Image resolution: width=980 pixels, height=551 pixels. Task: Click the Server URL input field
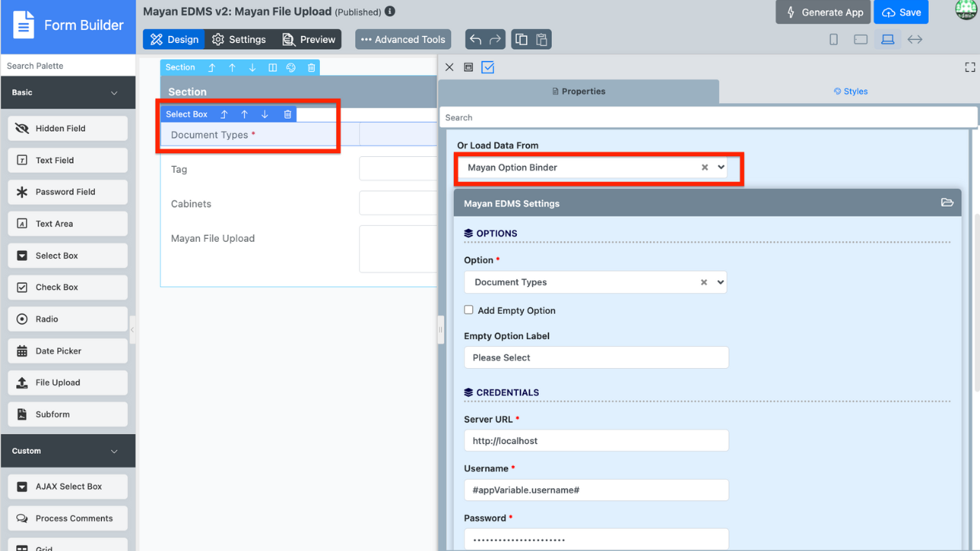596,441
